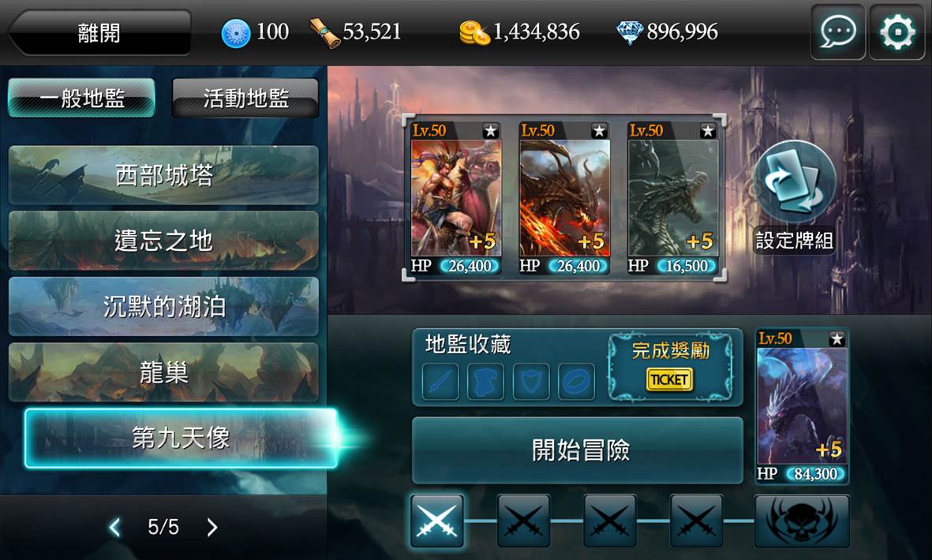Choose the 龍巢 dungeon entry
Screen dimensions: 932x560
click(164, 372)
